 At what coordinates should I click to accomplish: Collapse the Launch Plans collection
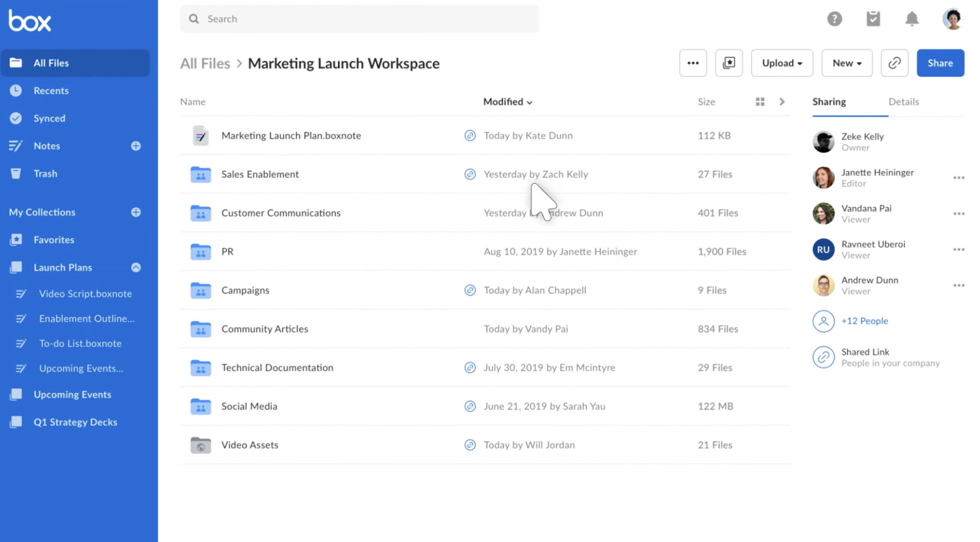point(136,267)
